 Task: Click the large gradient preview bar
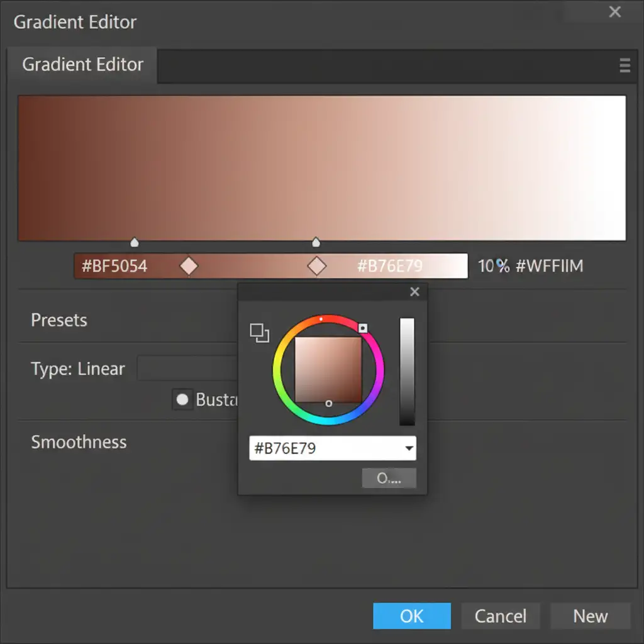[321, 168]
